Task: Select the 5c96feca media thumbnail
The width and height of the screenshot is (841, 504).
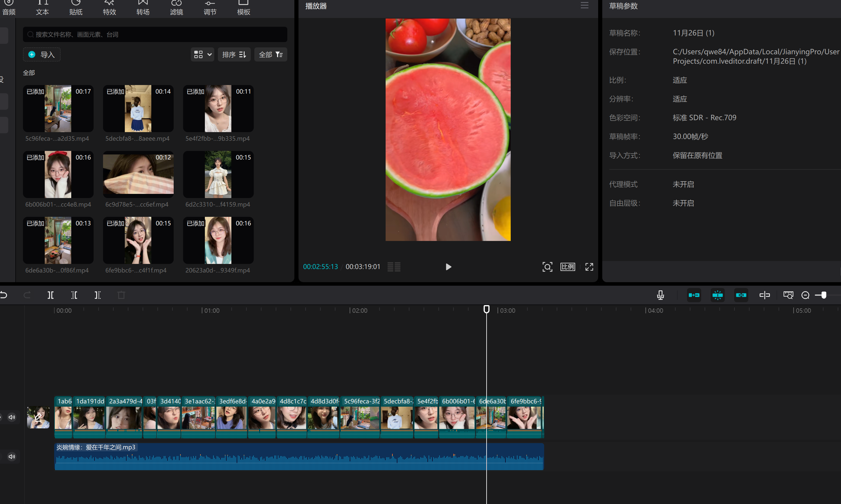Action: pyautogui.click(x=58, y=108)
